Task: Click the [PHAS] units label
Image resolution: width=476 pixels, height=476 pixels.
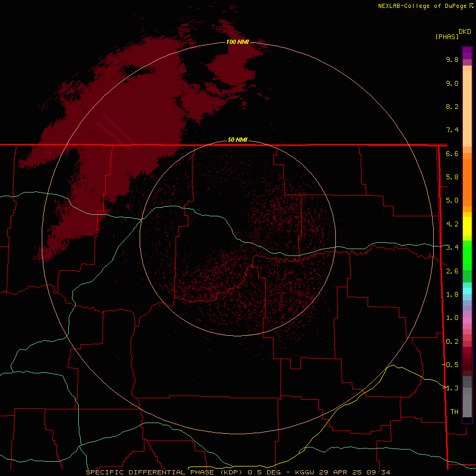Action: (447, 36)
